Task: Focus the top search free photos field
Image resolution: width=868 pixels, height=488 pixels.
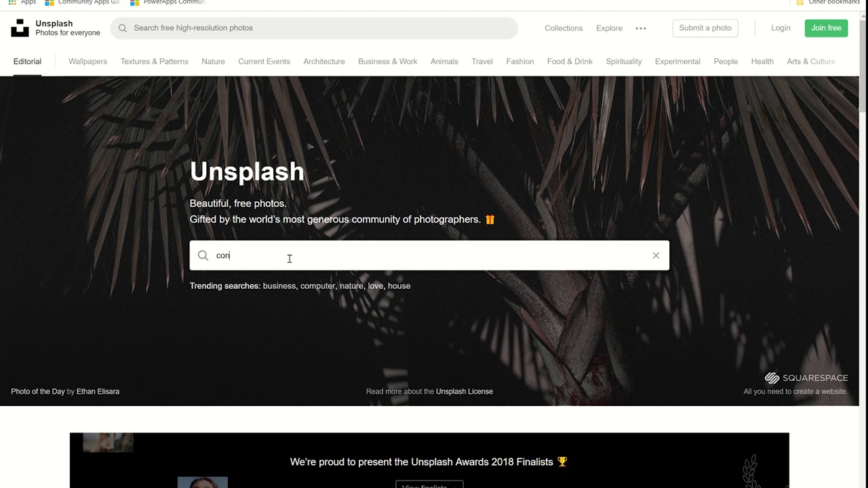Action: tap(314, 28)
